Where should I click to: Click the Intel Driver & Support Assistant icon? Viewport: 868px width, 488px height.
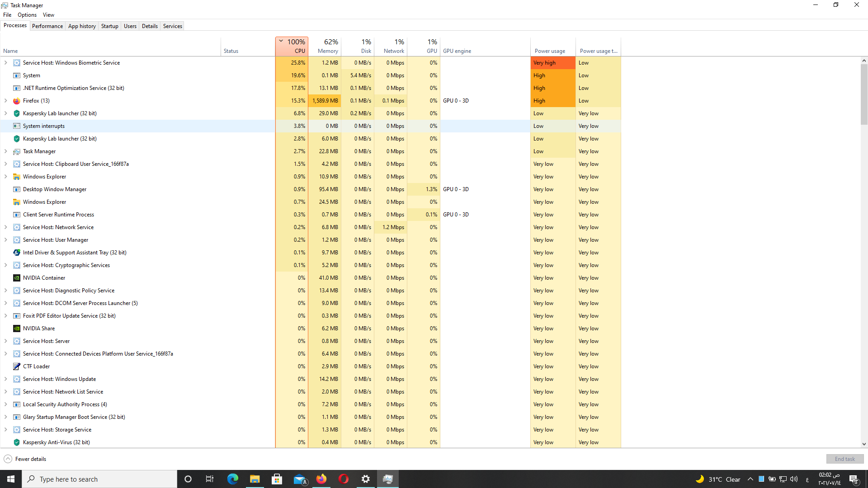point(17,253)
